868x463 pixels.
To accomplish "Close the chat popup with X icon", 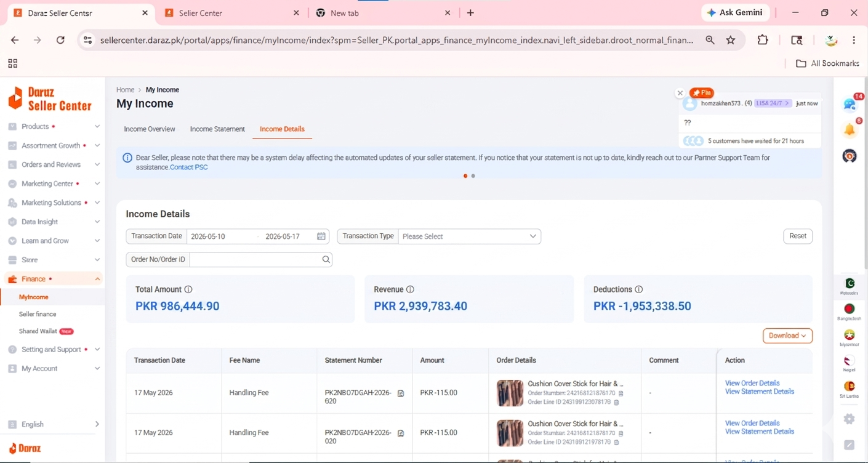I will pyautogui.click(x=680, y=93).
